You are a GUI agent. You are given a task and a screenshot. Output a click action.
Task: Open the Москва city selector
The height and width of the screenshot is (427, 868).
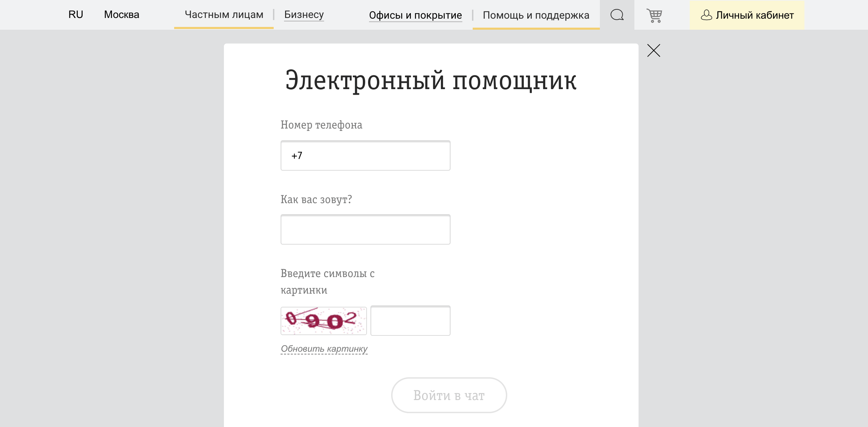pos(122,14)
